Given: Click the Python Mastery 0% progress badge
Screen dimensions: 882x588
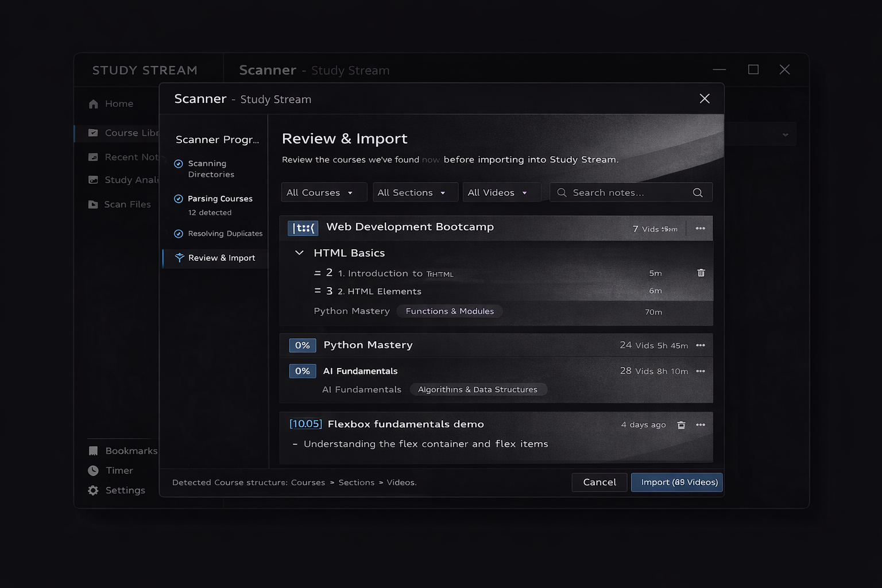Looking at the screenshot, I should click(303, 345).
